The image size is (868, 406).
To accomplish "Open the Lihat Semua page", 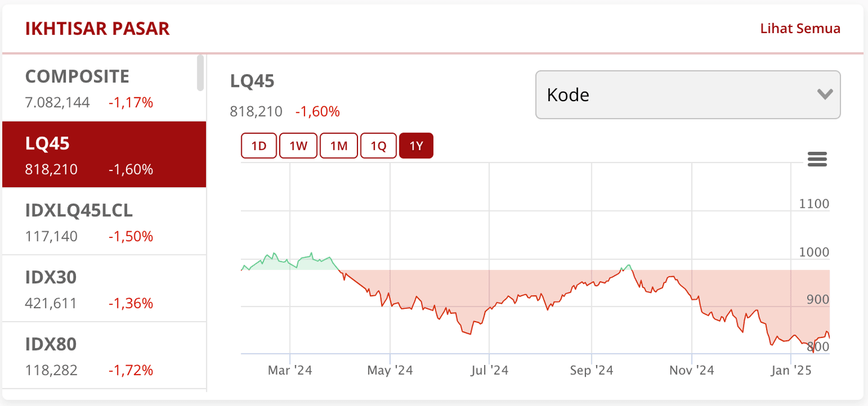I will pyautogui.click(x=800, y=28).
